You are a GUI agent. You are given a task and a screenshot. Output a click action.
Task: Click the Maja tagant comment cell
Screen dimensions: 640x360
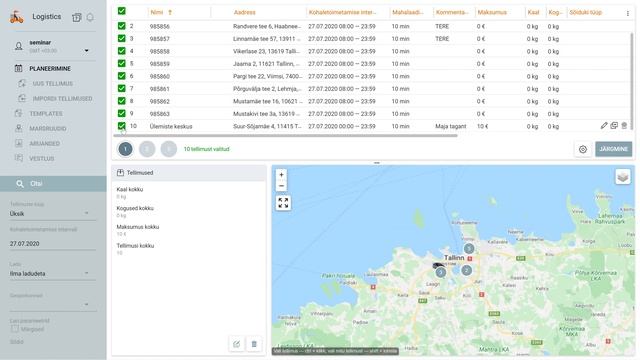click(451, 126)
